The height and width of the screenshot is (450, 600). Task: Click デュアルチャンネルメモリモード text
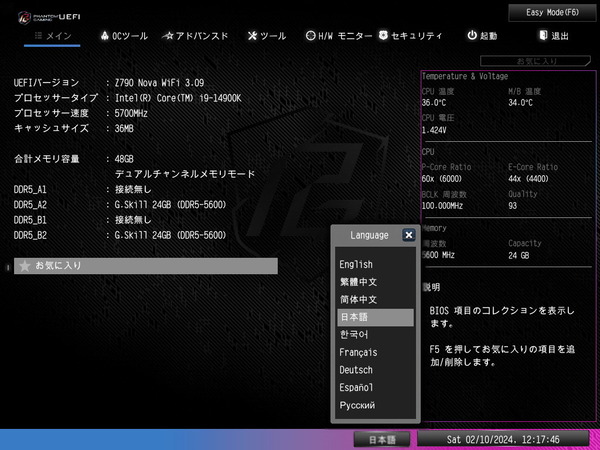pos(185,174)
